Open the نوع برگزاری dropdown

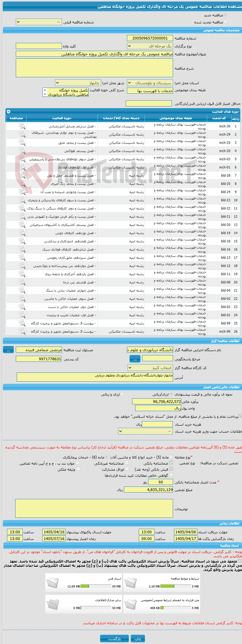coord(150,46)
